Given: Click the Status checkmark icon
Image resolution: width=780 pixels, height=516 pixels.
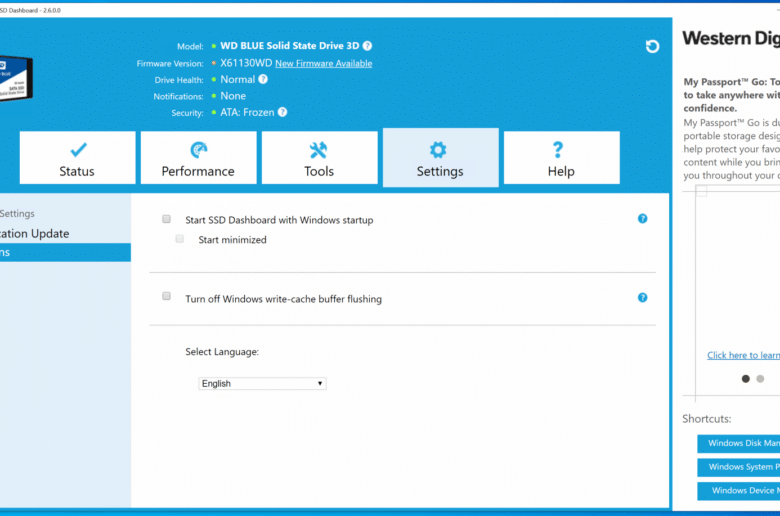Looking at the screenshot, I should pyautogui.click(x=78, y=149).
